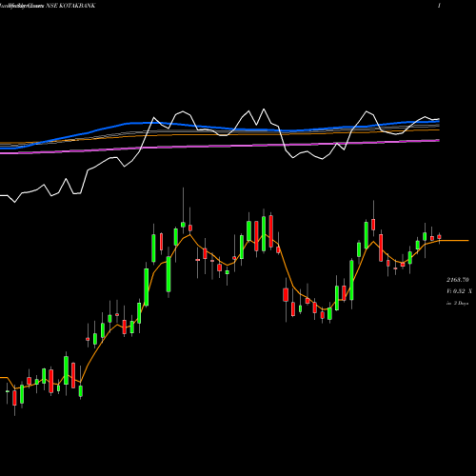Click the last candlestick on the chart

point(439,237)
